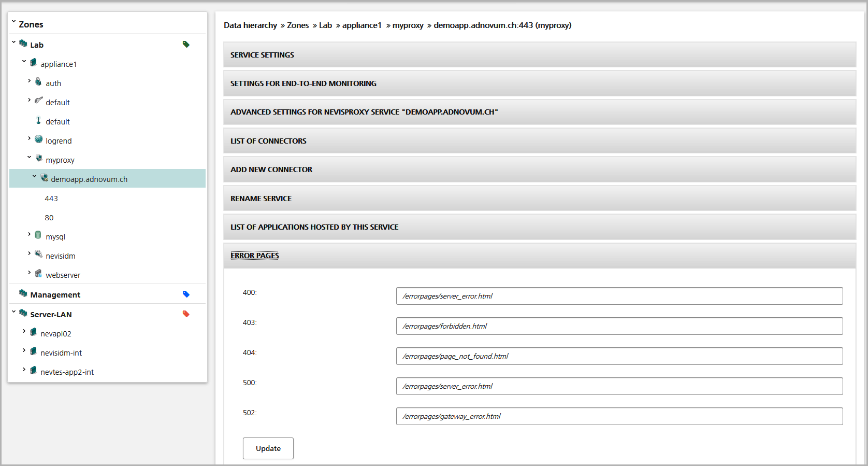Viewport: 868px width, 466px height.
Task: Click the Lab zone icon
Action: (23, 44)
